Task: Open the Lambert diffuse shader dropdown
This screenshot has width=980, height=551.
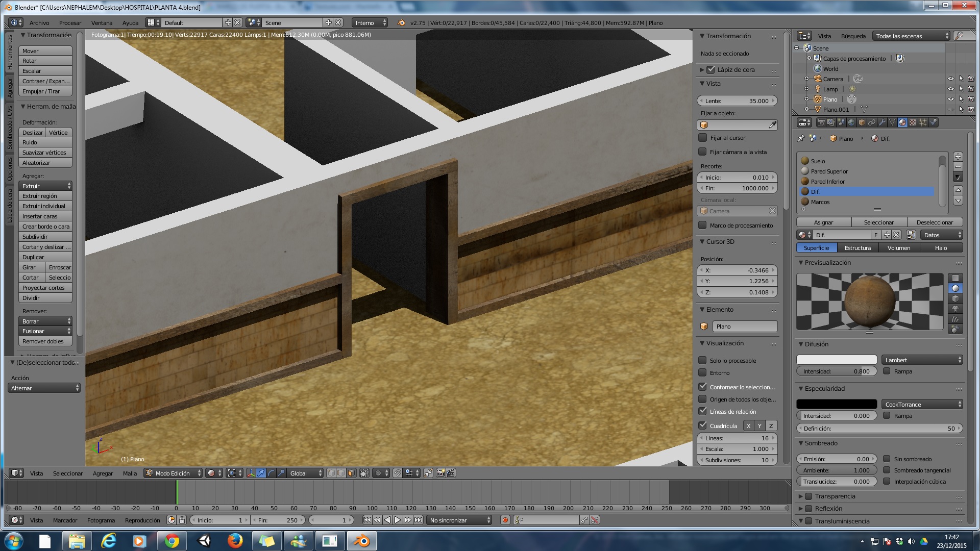Action: [x=922, y=360]
